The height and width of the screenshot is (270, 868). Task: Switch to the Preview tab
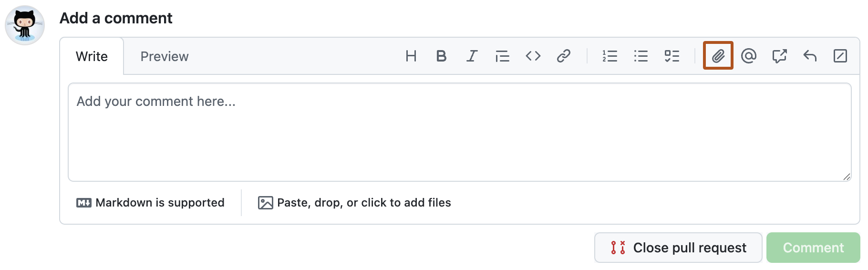(x=165, y=56)
